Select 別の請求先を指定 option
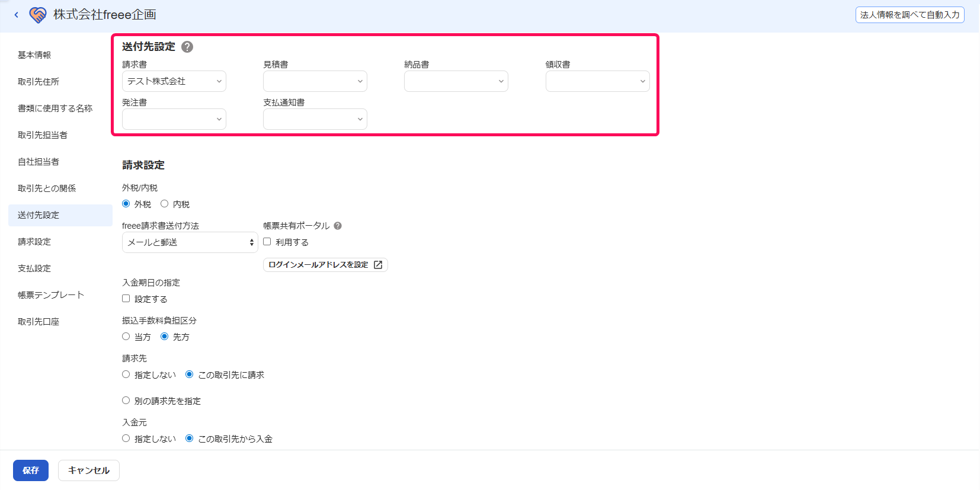The image size is (980, 490). 126,401
